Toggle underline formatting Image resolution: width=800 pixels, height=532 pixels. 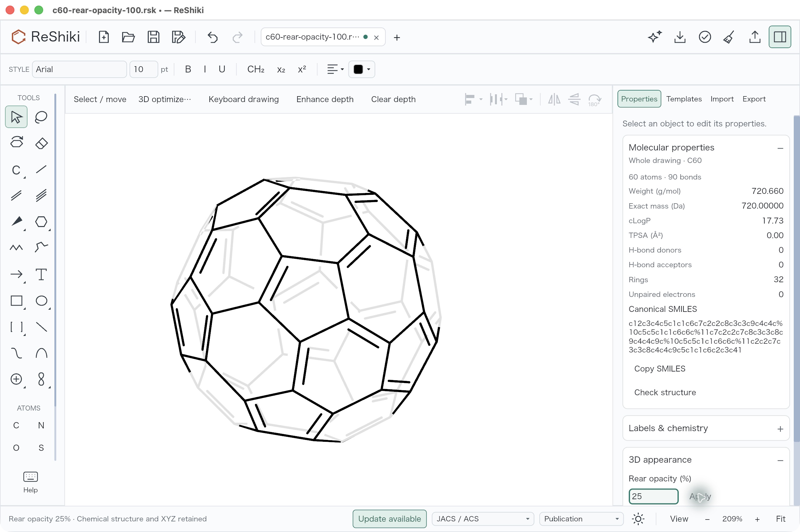pos(222,69)
